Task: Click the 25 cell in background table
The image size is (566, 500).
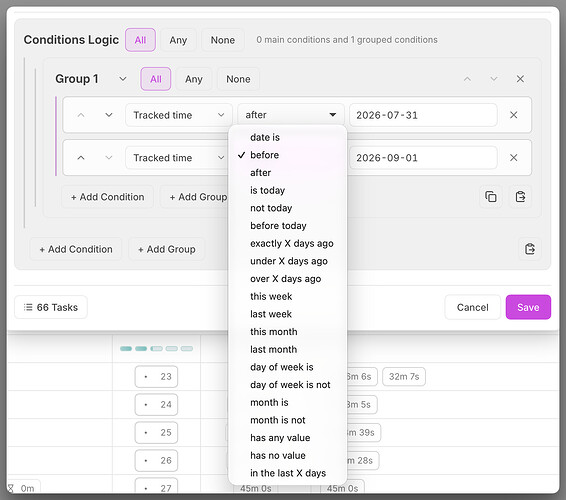Action: click(x=156, y=432)
